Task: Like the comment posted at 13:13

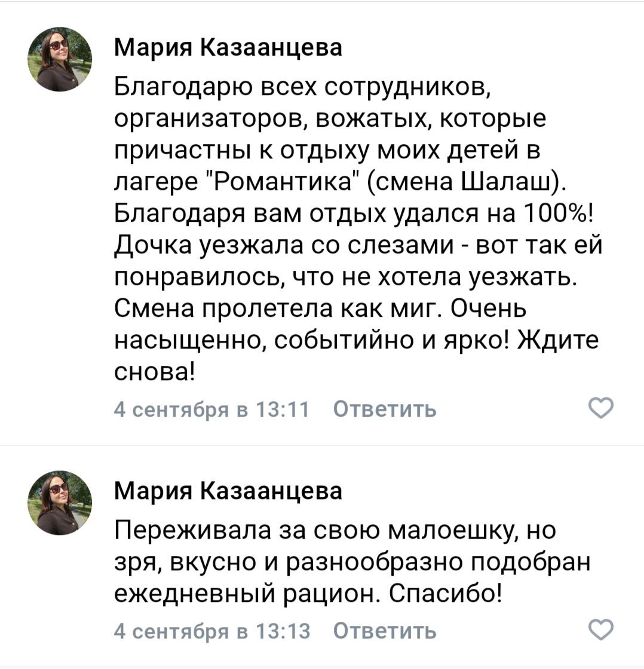Action: (601, 630)
